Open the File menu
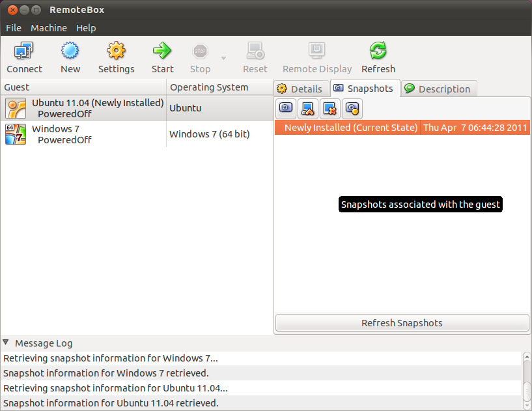The height and width of the screenshot is (411, 532). pyautogui.click(x=14, y=28)
